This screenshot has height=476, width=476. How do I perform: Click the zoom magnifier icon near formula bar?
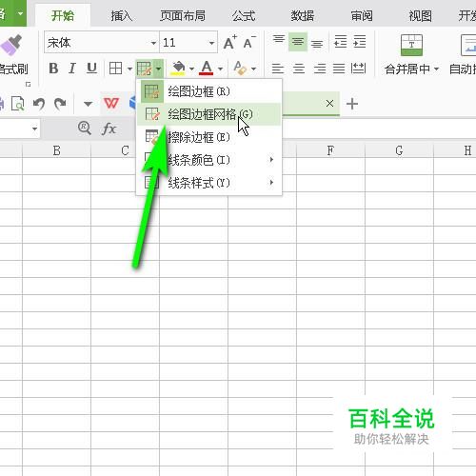(x=85, y=129)
